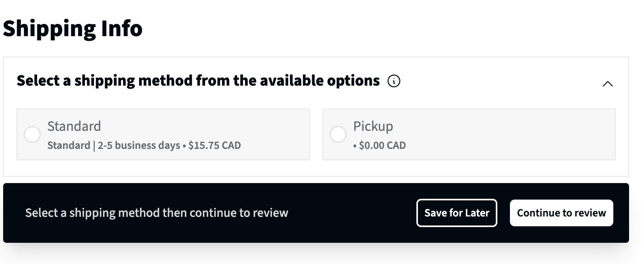Click the 2-5 business days delivery estimate

[138, 145]
